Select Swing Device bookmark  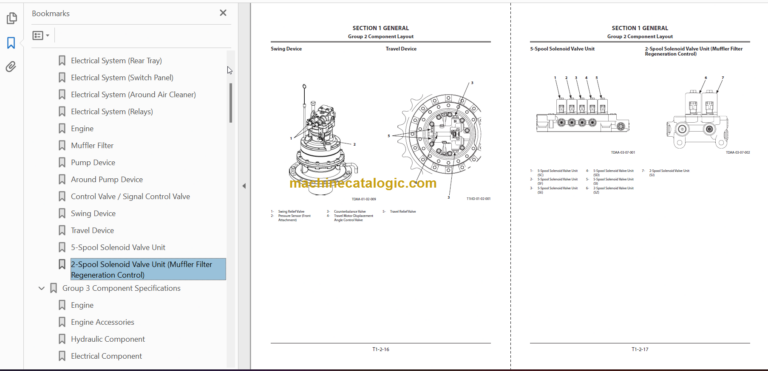click(93, 213)
